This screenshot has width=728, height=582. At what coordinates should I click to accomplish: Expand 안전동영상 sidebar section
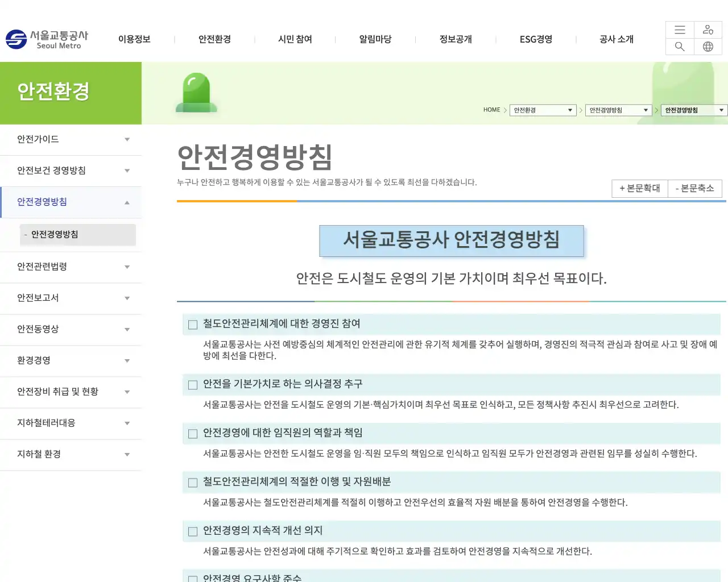tap(71, 329)
